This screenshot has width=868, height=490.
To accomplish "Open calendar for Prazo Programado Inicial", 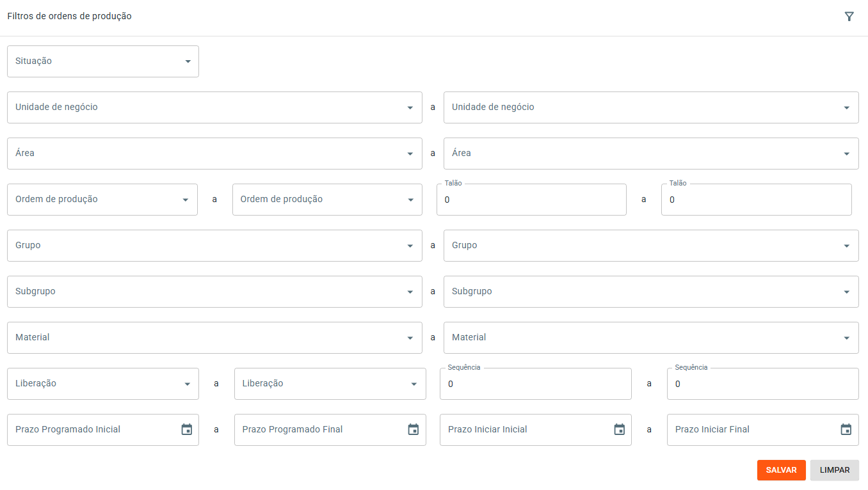I will (x=187, y=430).
